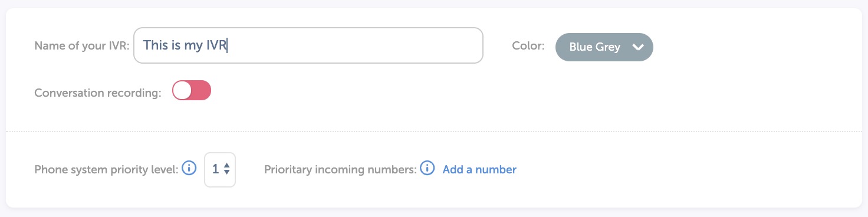Click the red track of the Conversation recording switch
This screenshot has height=217, width=868.
tap(202, 90)
